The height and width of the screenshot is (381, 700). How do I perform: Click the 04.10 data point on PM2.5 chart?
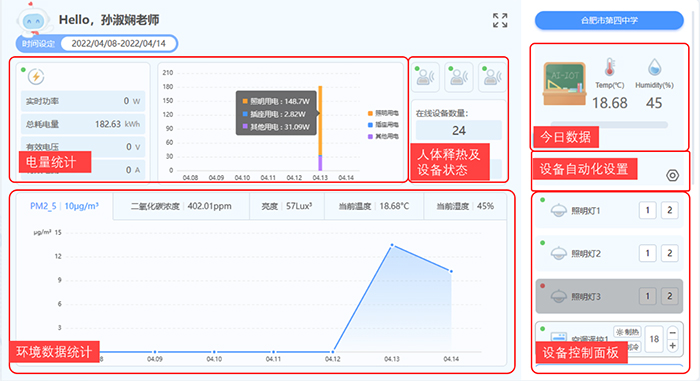tap(214, 352)
